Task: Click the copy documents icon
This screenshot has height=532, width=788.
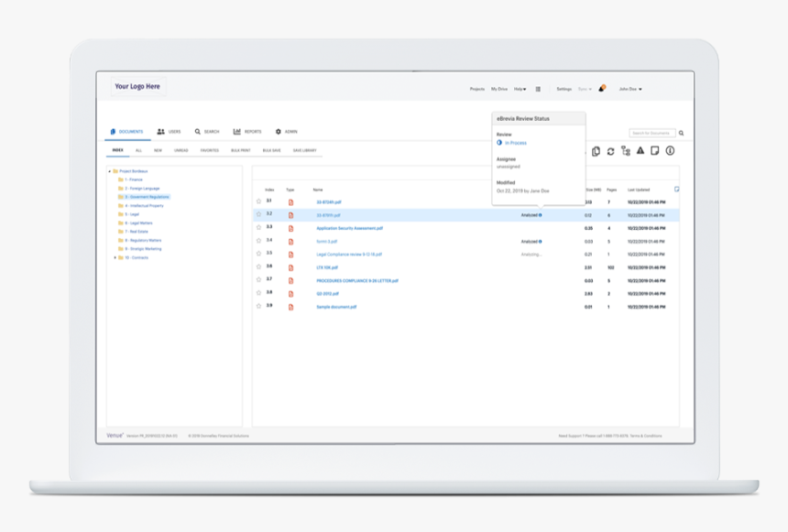Action: pyautogui.click(x=596, y=151)
